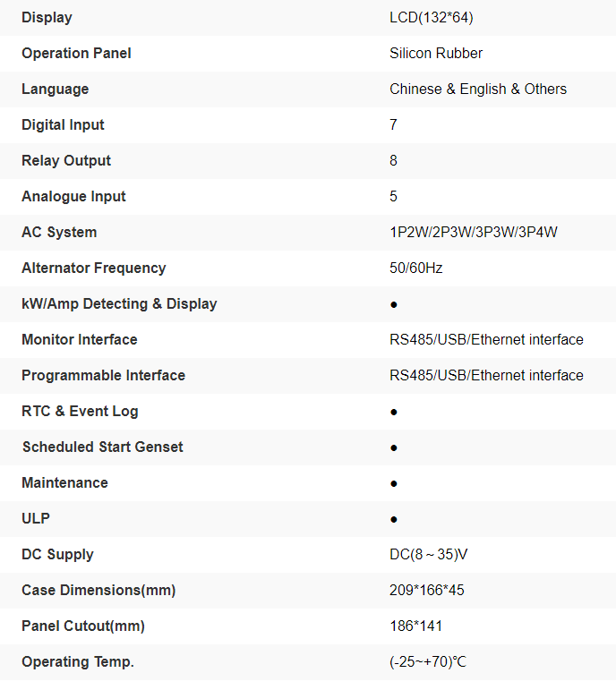
Task: Click the 1P2W/2P3W/3P3W/3P4W AC System value
Action: [474, 232]
